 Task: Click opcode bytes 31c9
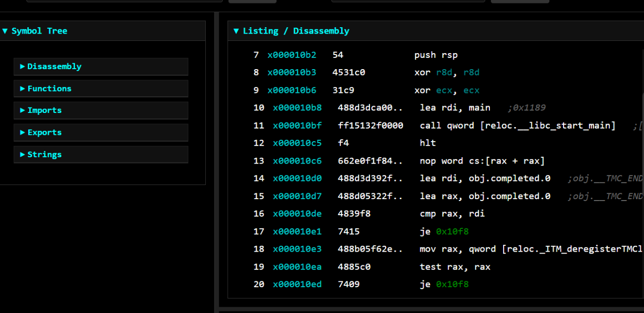click(x=343, y=90)
